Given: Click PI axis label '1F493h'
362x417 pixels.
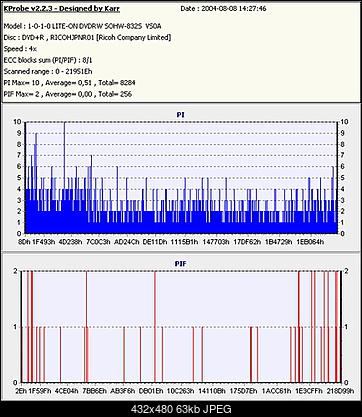Looking at the screenshot, I should pos(44,242).
